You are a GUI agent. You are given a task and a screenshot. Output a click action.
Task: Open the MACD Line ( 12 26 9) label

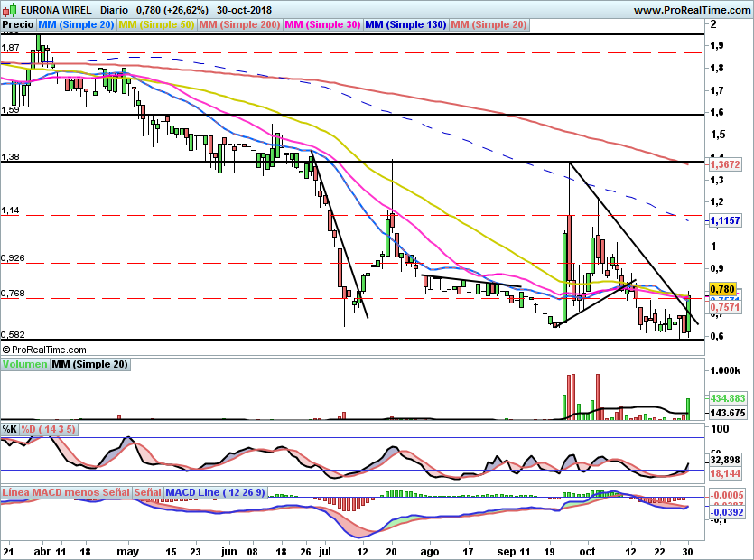[x=215, y=492]
